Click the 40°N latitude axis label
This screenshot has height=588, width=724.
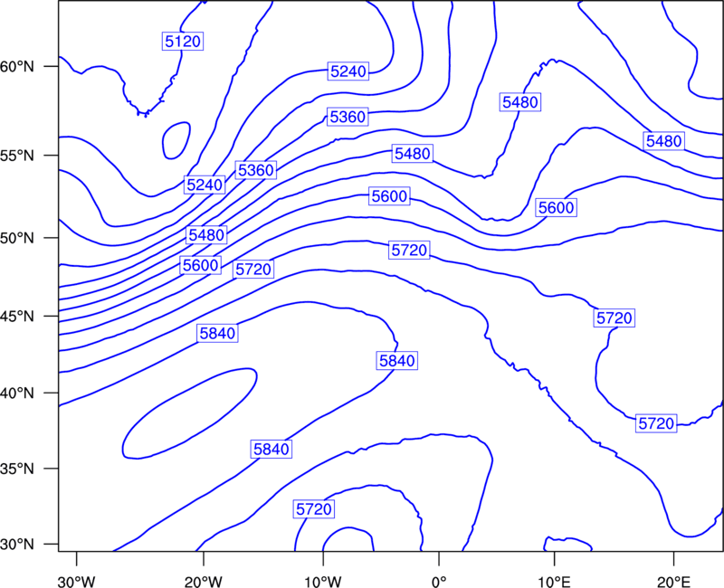click(x=17, y=394)
